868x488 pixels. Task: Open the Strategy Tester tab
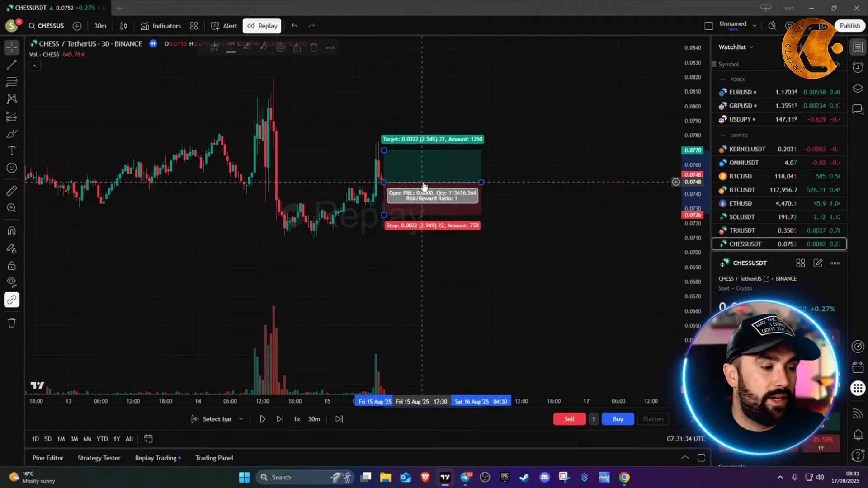(x=99, y=458)
